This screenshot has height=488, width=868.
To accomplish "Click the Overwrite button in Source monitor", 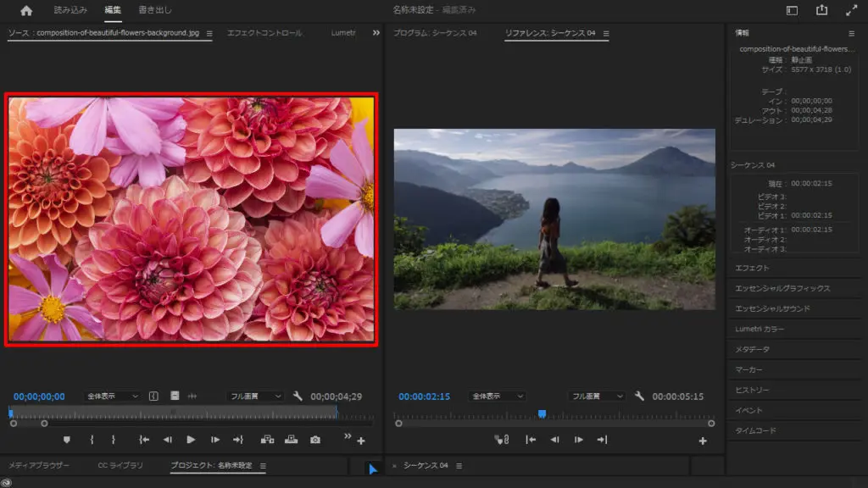I will coord(292,440).
